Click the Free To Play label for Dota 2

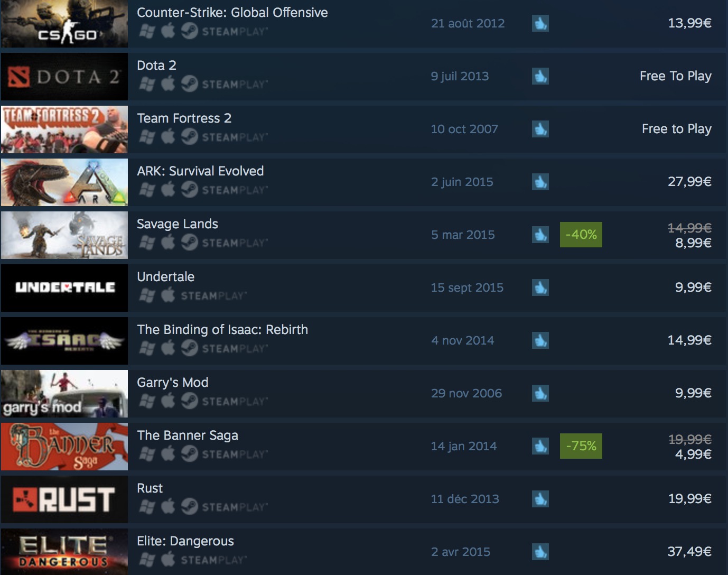[x=676, y=76]
